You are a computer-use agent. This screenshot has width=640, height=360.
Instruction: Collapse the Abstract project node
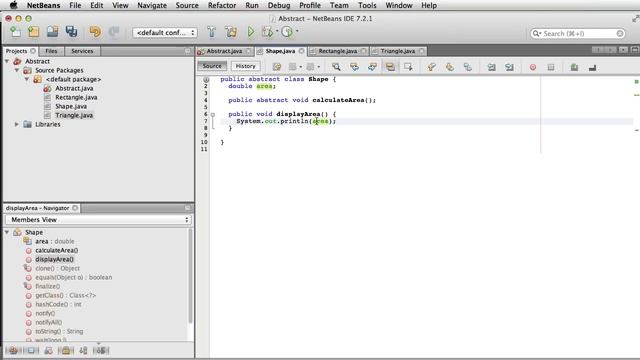tap(7, 61)
